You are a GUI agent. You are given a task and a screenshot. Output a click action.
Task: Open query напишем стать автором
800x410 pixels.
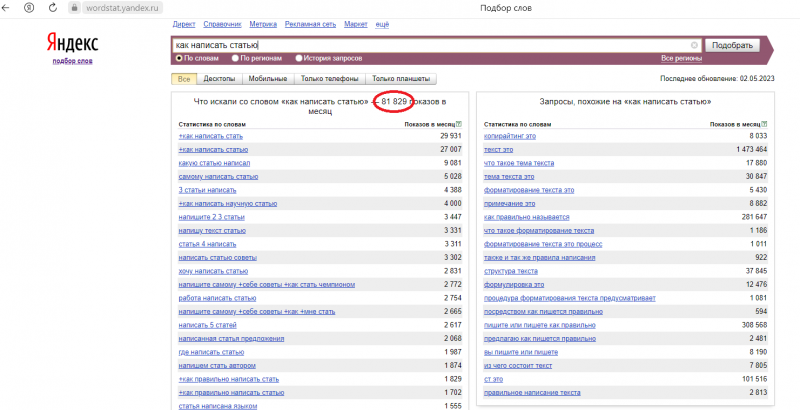(217, 366)
